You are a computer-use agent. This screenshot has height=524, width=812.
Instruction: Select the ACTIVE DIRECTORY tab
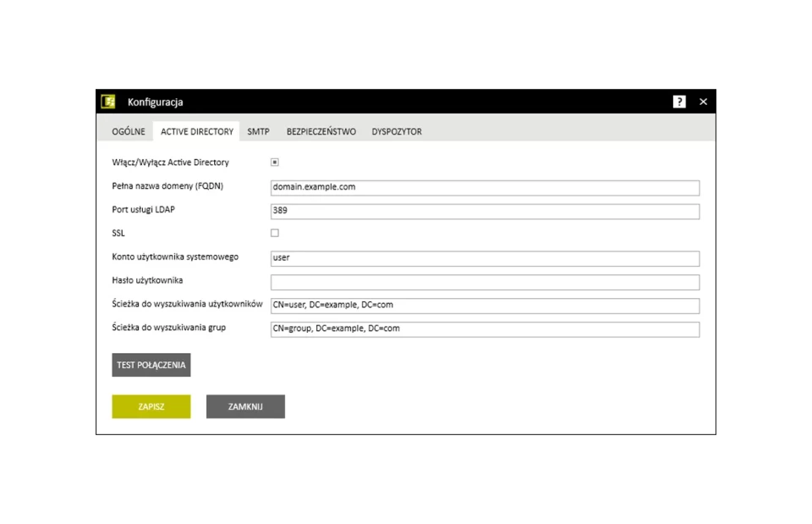(197, 132)
